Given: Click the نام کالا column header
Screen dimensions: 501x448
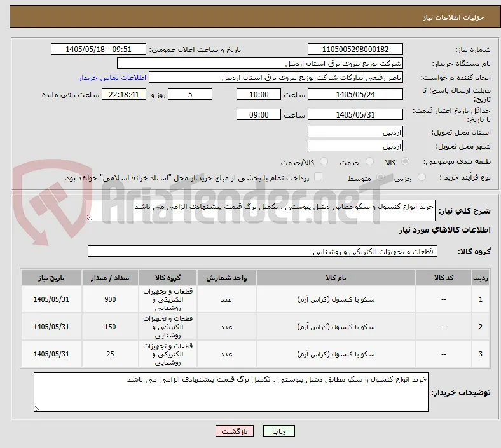Looking at the screenshot, I should (336, 278).
